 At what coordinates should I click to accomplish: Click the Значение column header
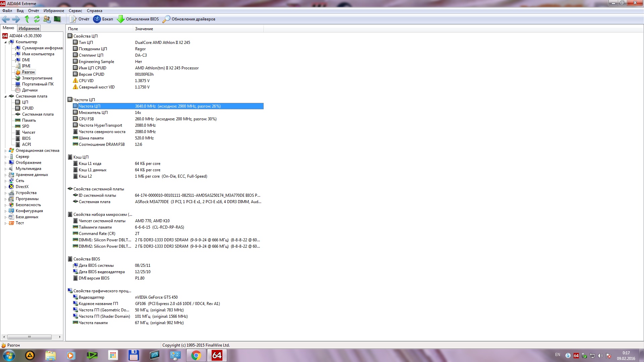click(x=198, y=29)
